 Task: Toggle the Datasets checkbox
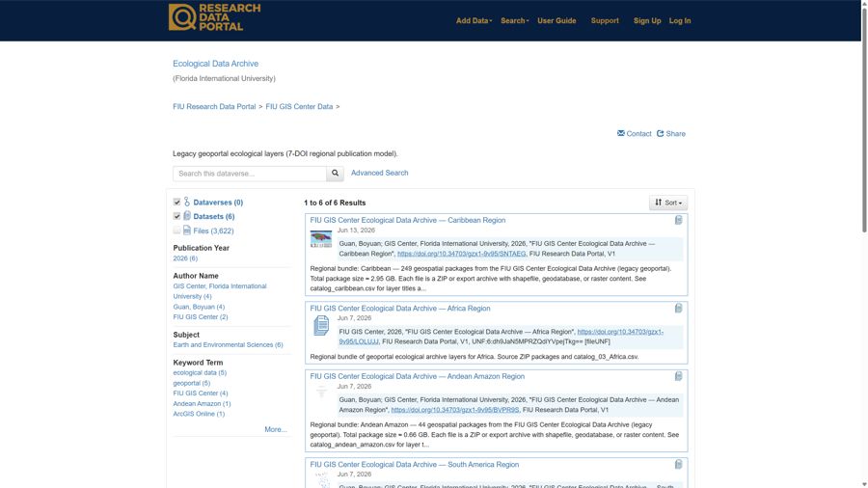pos(176,216)
